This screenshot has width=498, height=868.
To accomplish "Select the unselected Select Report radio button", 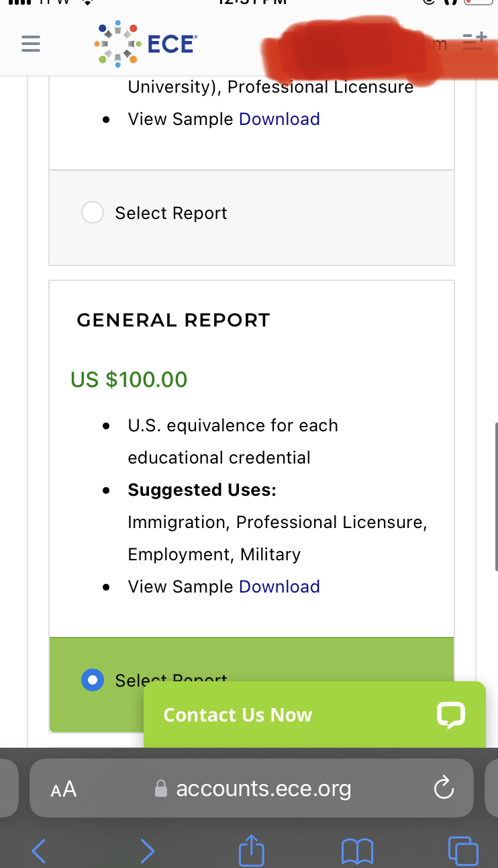I will pos(93,213).
